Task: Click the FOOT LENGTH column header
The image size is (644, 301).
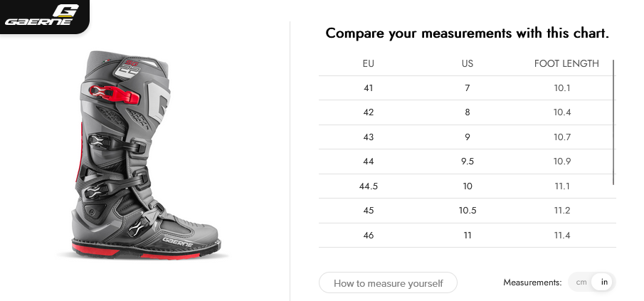Action: (x=566, y=63)
